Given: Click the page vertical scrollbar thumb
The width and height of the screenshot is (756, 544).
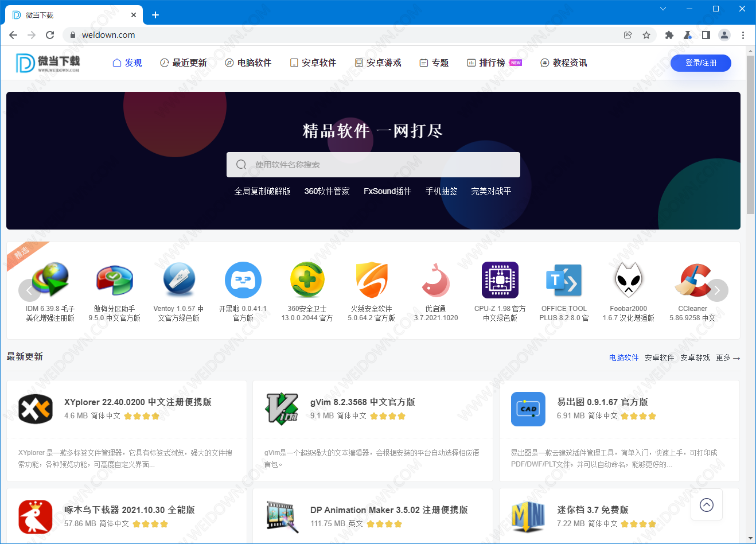Looking at the screenshot, I should (x=750, y=135).
